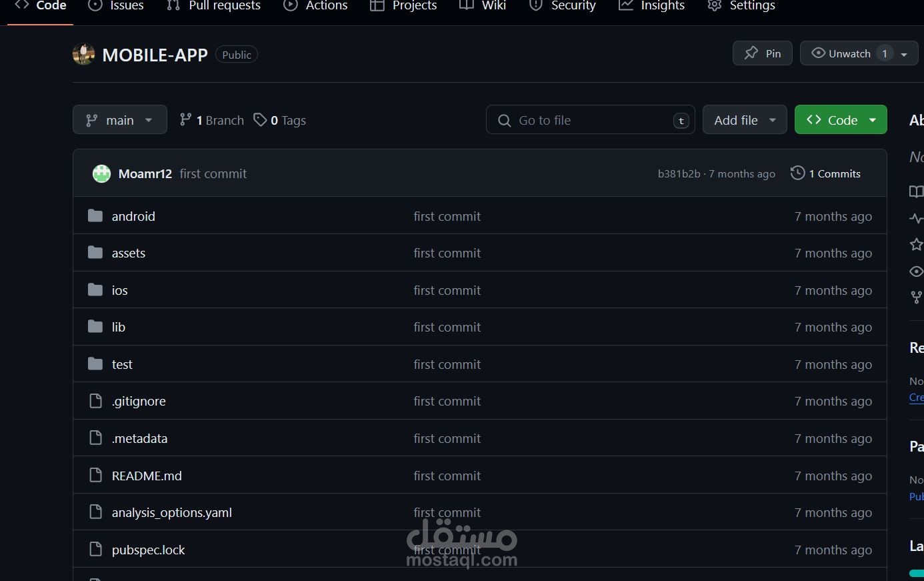
Task: Click the branch icon next to 1 Branch
Action: [185, 119]
